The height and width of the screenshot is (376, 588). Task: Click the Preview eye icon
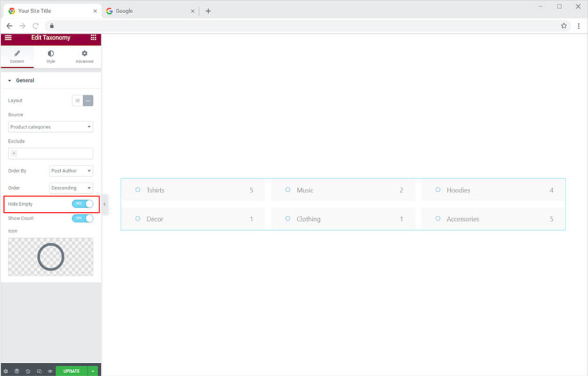[x=50, y=371]
